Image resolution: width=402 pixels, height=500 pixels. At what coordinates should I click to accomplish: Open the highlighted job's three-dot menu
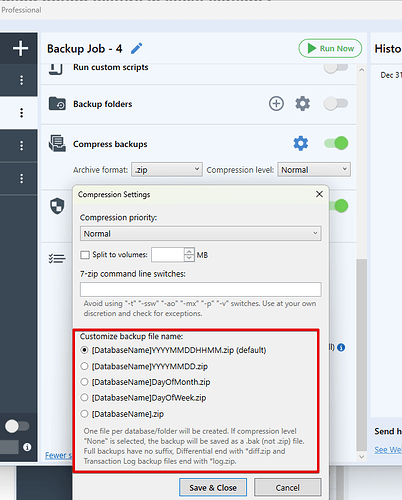point(22,113)
